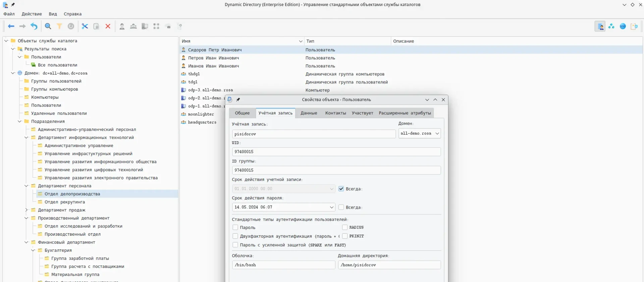Open the Действие menu
The height and width of the screenshot is (282, 644).
coord(32,14)
